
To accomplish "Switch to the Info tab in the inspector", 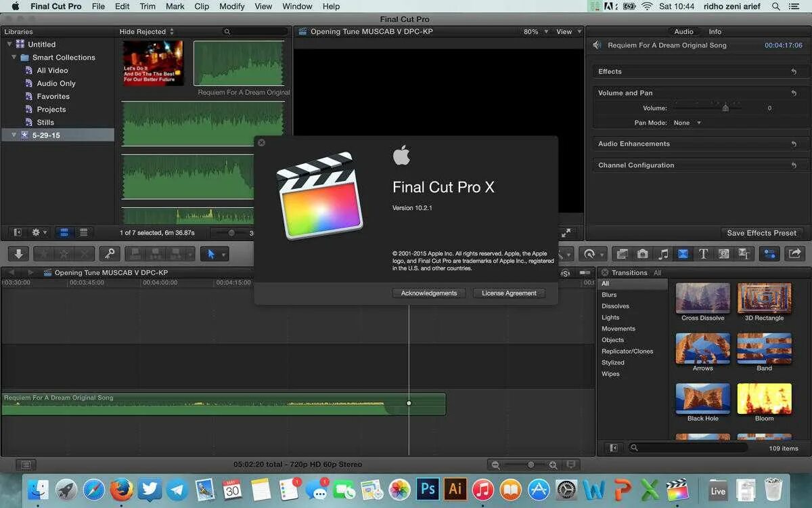I will (x=715, y=31).
